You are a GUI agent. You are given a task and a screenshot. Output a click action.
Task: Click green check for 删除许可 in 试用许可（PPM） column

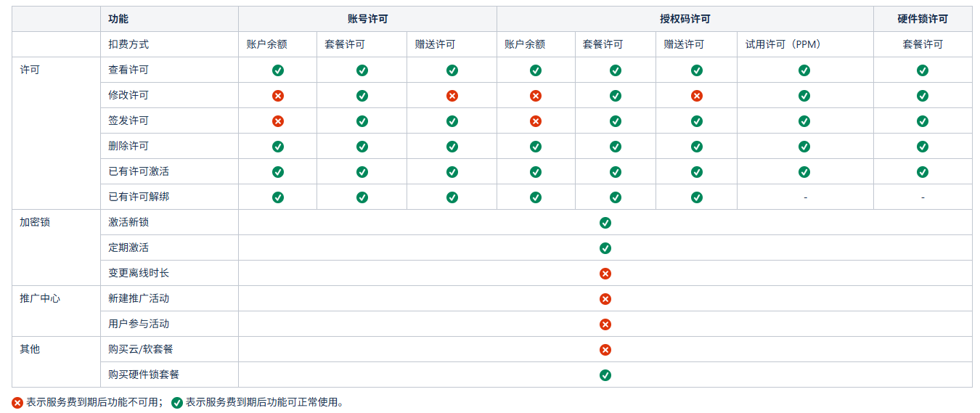(804, 147)
